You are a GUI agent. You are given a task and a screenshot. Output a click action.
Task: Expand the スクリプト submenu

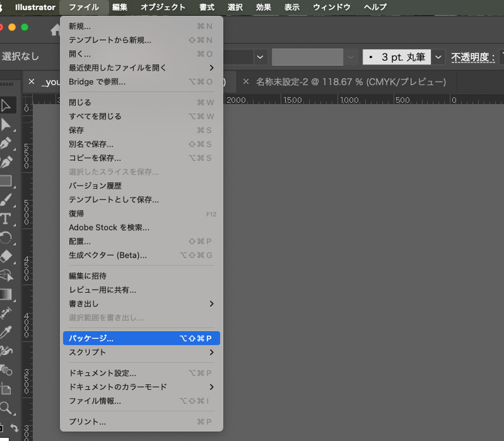point(142,352)
